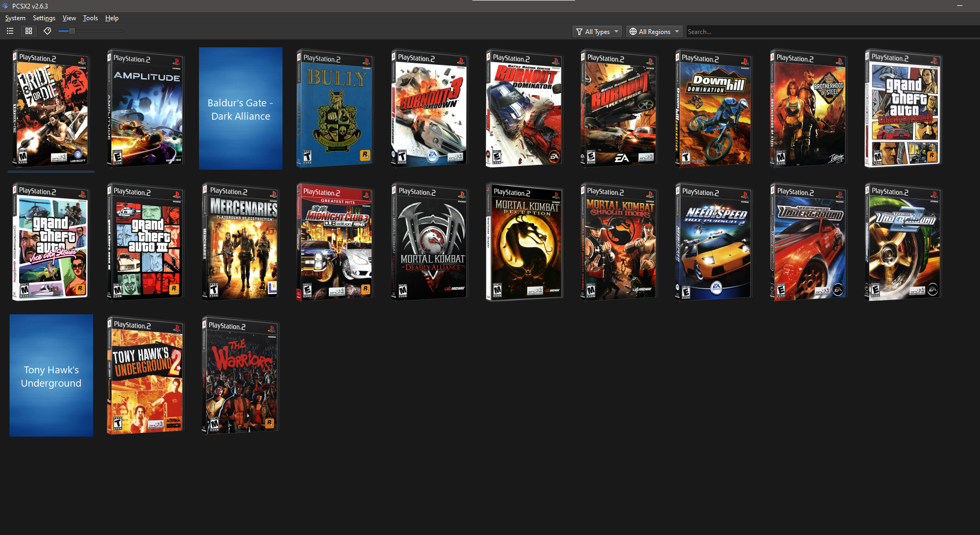Screen dimensions: 980x535
Task: Select the red-car Need for Speed Underground cover
Action: 809,242
